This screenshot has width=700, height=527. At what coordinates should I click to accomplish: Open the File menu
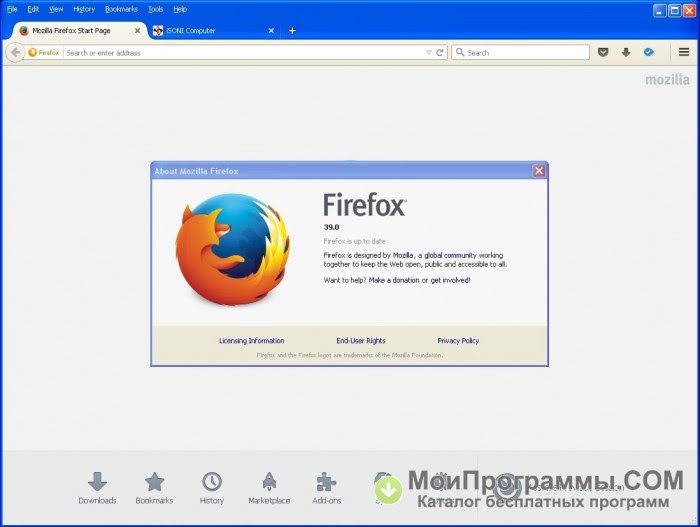tap(12, 9)
